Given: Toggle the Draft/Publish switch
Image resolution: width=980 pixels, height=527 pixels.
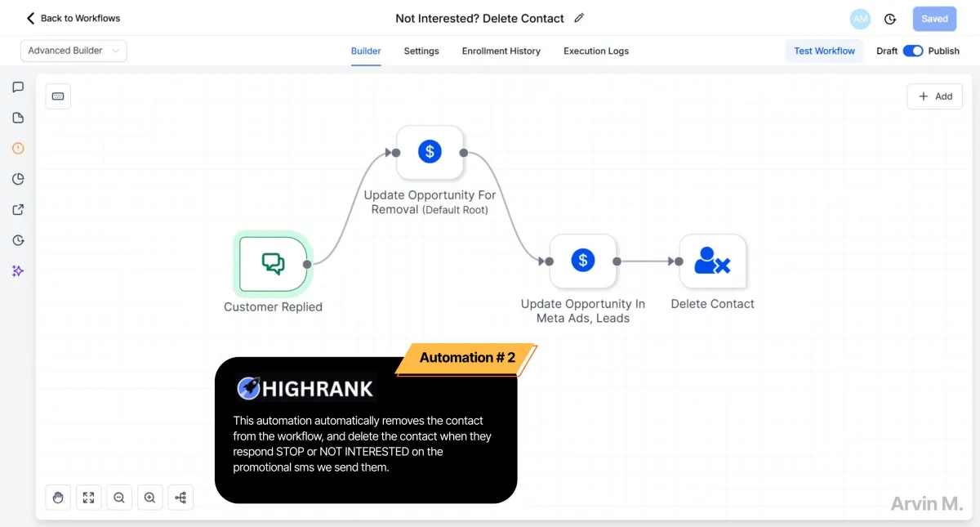Looking at the screenshot, I should tap(913, 51).
